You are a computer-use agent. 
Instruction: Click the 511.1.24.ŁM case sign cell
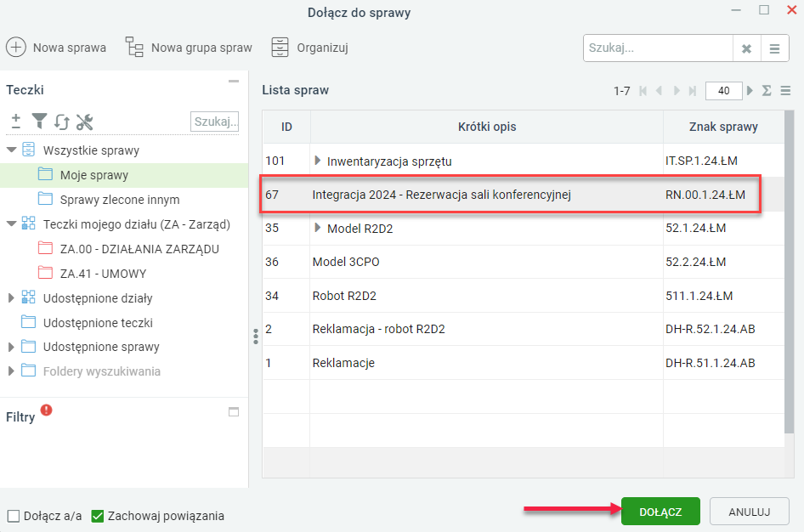point(723,296)
